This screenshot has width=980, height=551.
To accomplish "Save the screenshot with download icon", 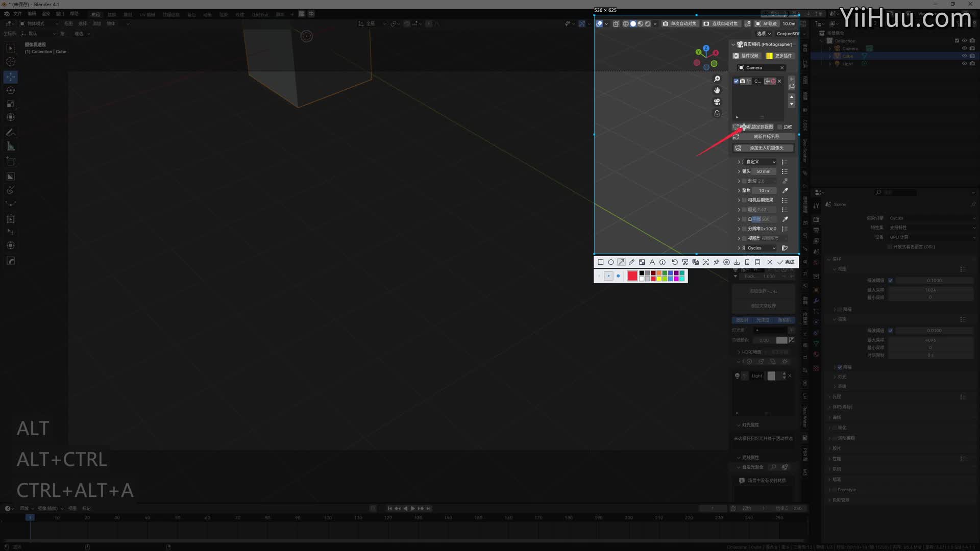I will click(x=737, y=262).
